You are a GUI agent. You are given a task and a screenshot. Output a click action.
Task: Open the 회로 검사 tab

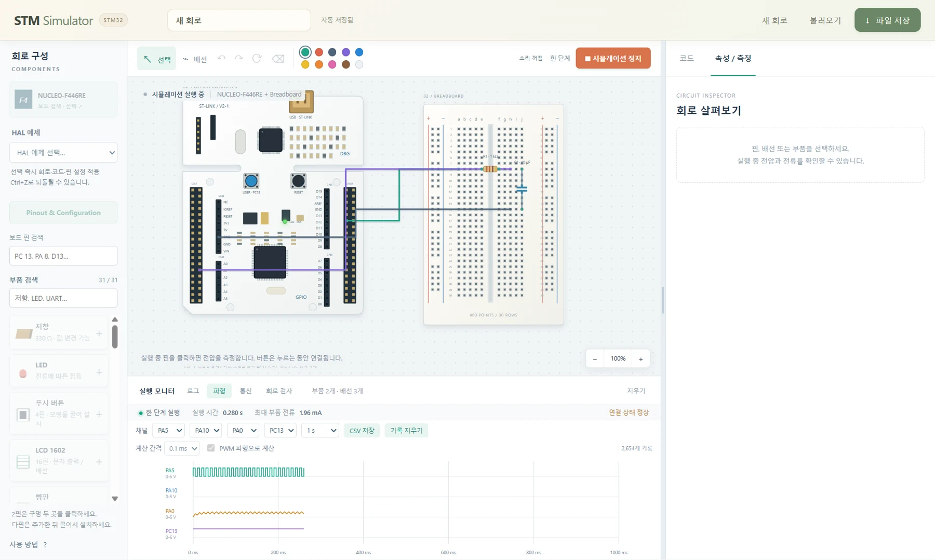[x=279, y=391]
